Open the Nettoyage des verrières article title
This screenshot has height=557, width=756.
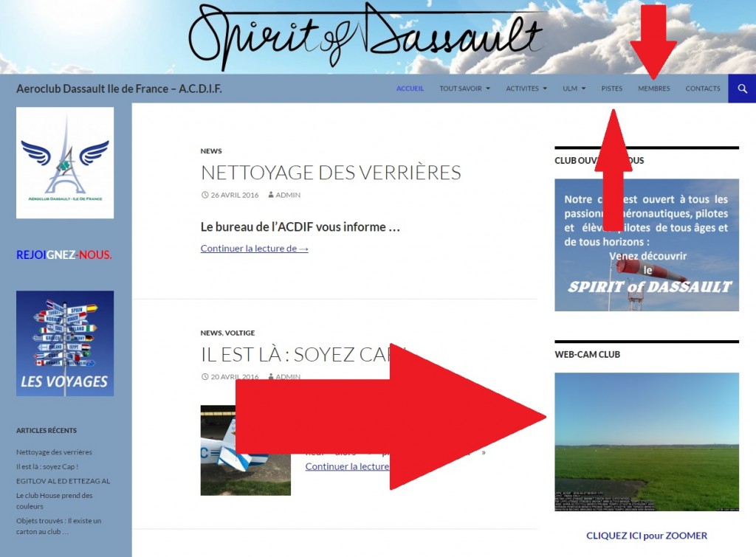[331, 173]
